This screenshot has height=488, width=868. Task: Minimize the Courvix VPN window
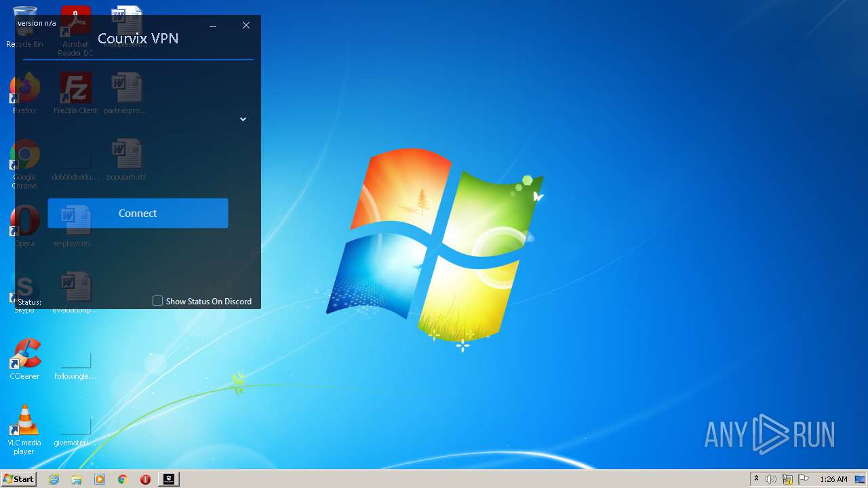213,26
